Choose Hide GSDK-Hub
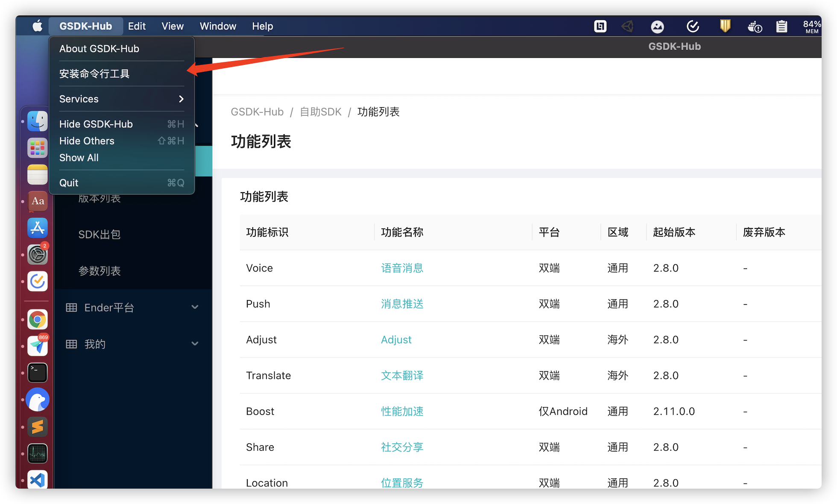Viewport: 837px width, 504px height. pos(122,124)
